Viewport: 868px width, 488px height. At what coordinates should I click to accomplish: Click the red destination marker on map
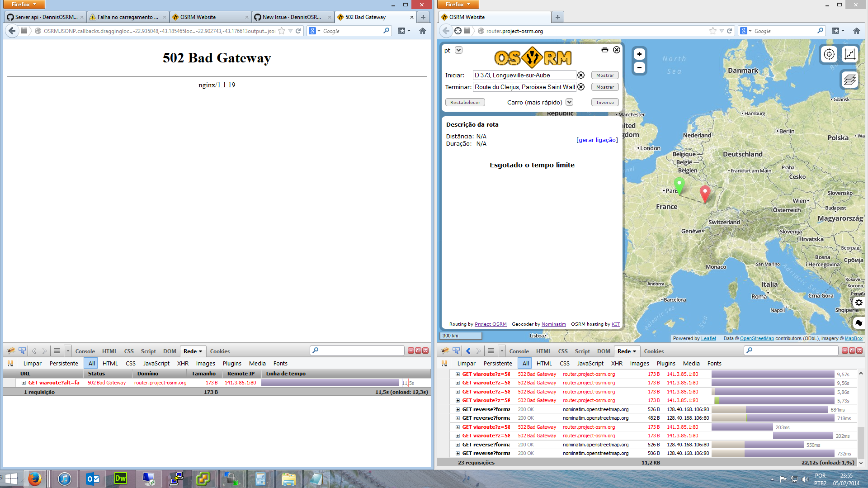click(x=705, y=193)
